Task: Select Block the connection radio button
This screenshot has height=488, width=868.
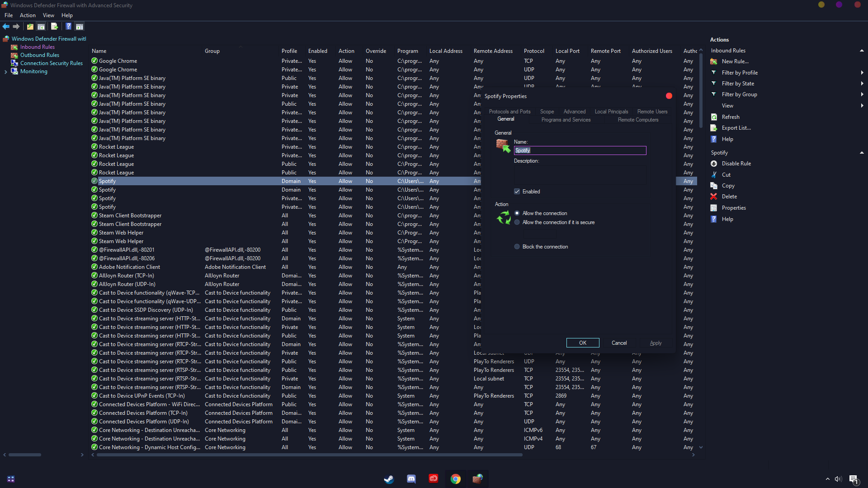Action: (x=517, y=247)
